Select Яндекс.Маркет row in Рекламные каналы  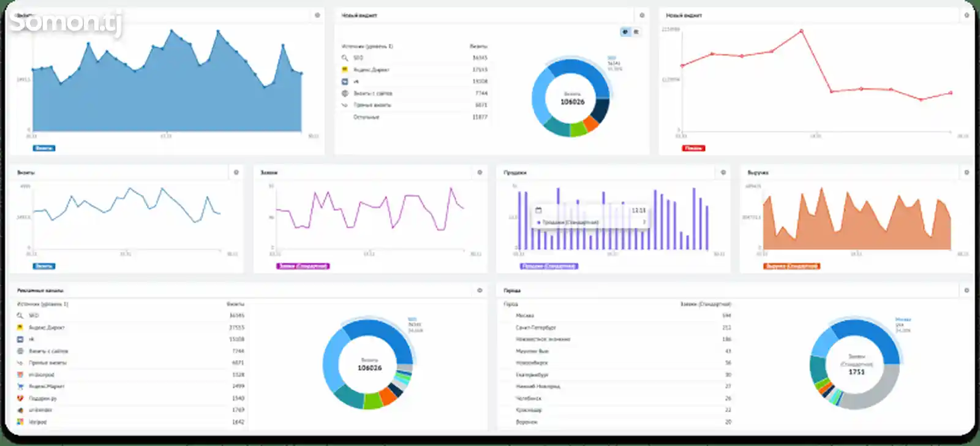pyautogui.click(x=130, y=387)
